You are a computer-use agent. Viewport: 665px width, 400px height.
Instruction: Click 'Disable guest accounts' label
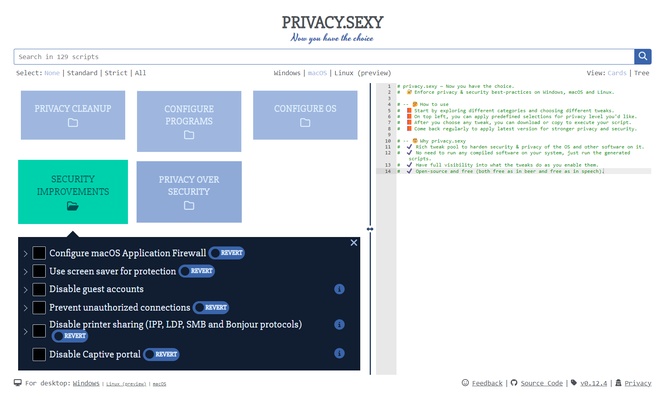tap(96, 289)
